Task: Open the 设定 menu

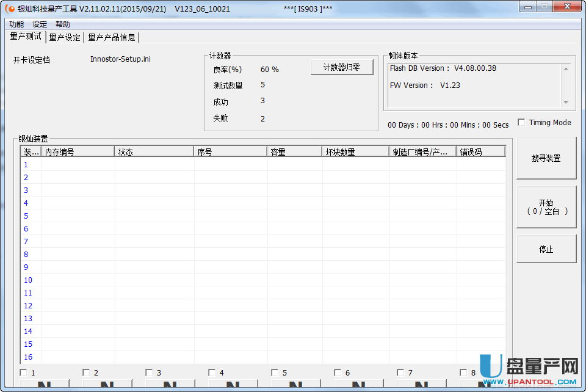Action: 40,24
